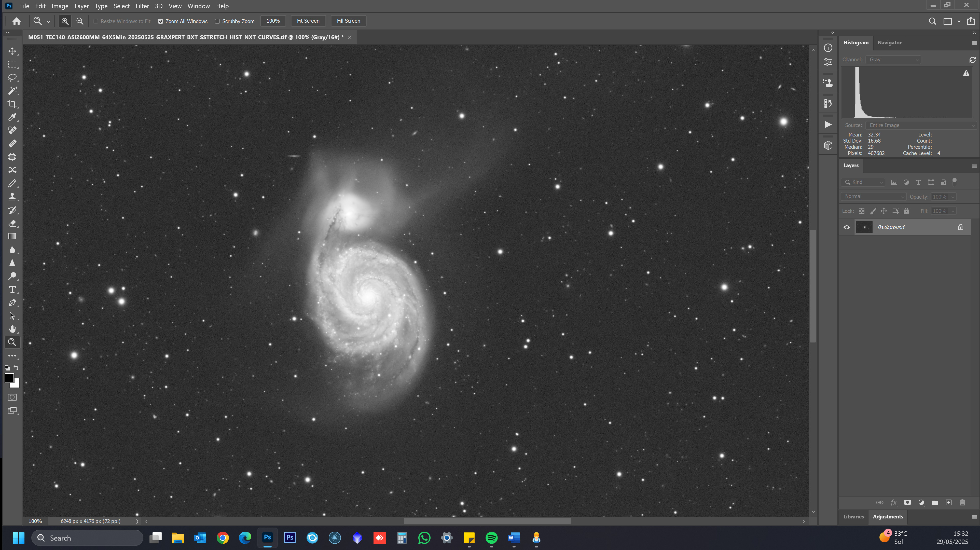Select the Lasso tool

(x=12, y=78)
